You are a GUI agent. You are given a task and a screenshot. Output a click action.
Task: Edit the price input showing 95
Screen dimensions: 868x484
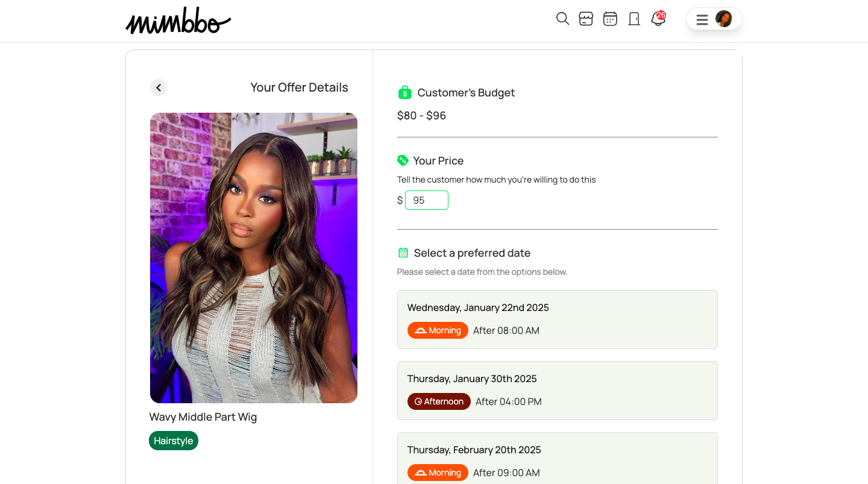[427, 200]
